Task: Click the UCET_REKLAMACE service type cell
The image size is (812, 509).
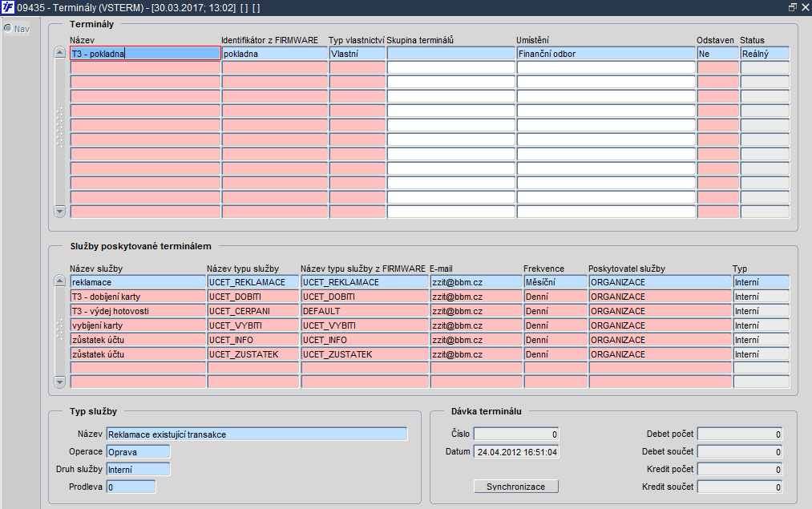Action: [253, 281]
